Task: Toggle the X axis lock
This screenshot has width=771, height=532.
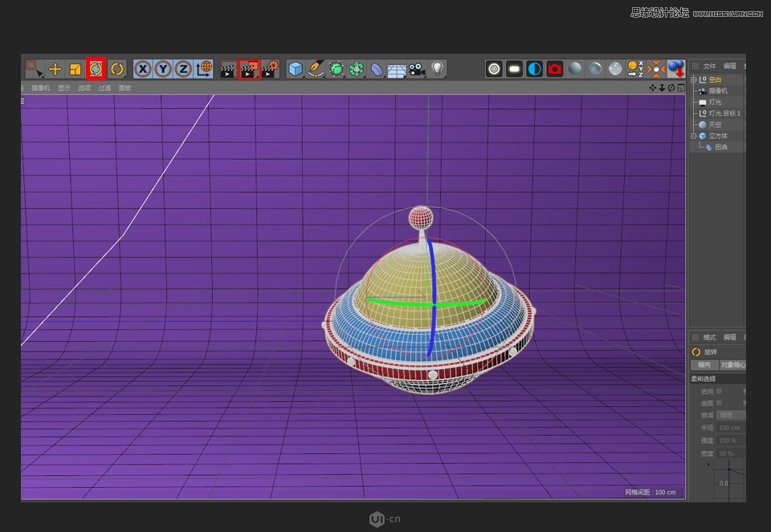Action: tap(142, 69)
